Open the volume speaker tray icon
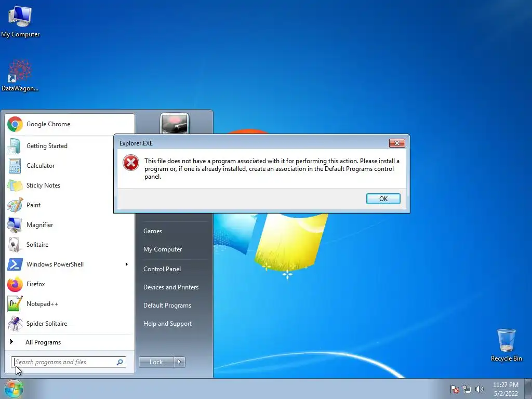532x399 pixels. tap(480, 389)
